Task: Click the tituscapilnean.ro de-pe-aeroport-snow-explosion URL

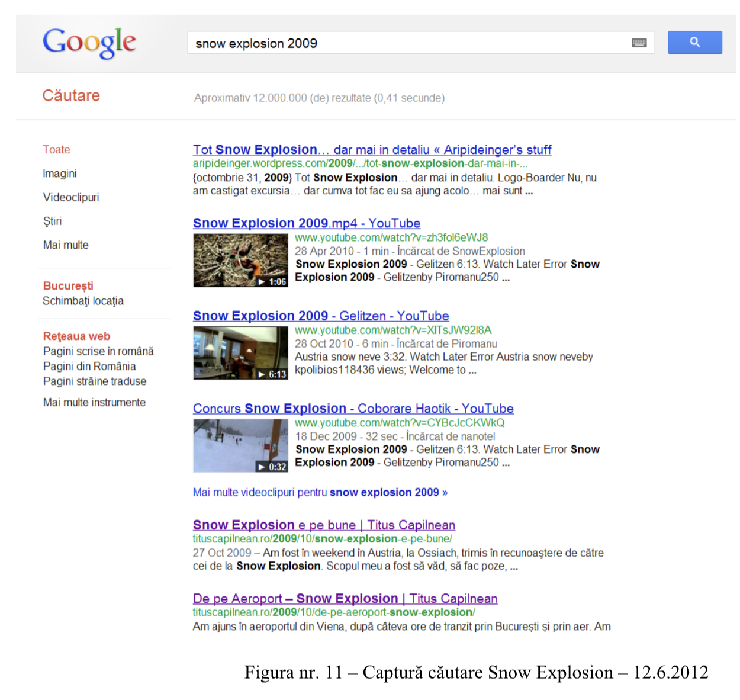Action: (x=334, y=612)
